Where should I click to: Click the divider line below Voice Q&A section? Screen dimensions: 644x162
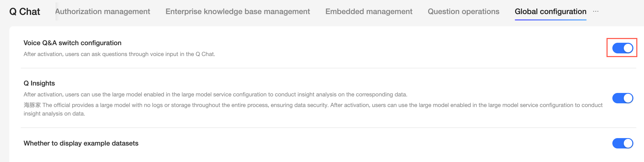pos(328,68)
